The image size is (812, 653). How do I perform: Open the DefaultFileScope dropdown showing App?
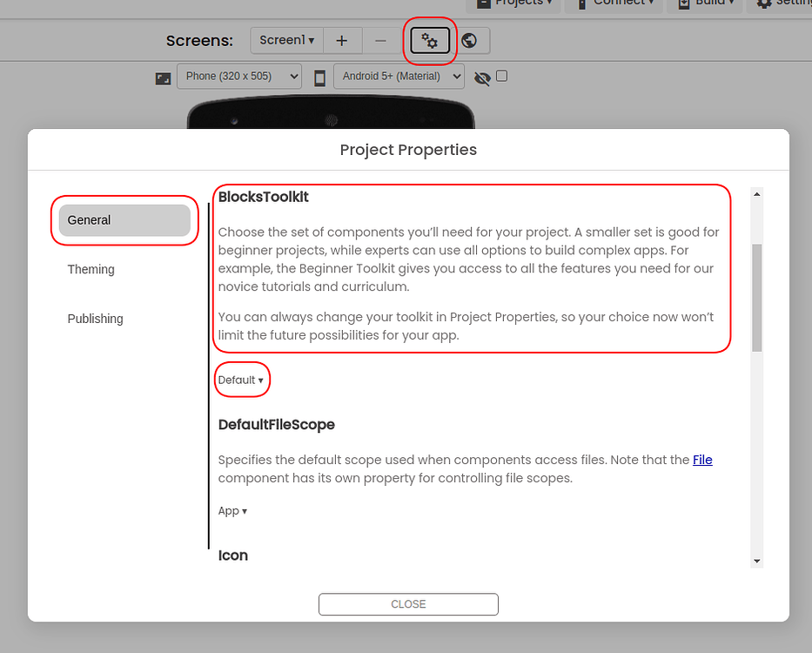(x=232, y=510)
